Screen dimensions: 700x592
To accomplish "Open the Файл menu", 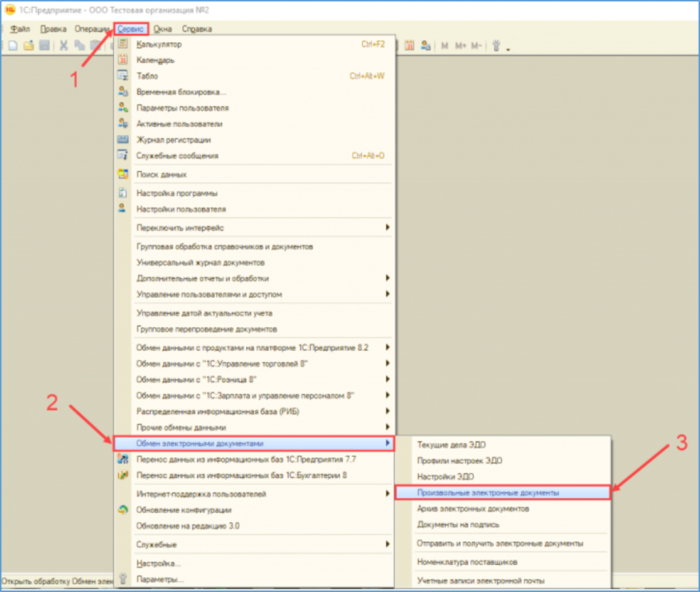I will click(x=20, y=29).
